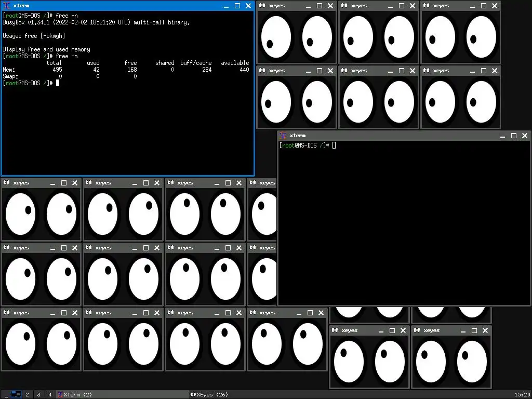Click "Display free and used memory" text
Screen dimensions: 532x399
(x=46, y=49)
